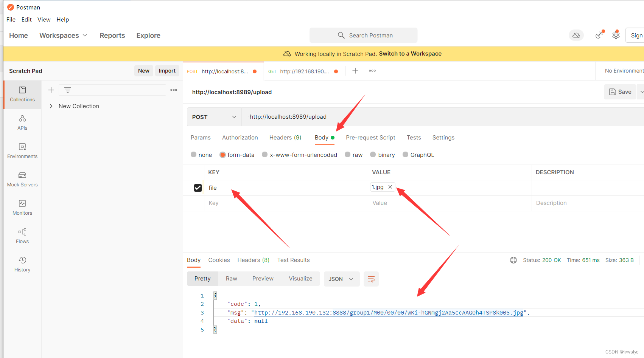Image resolution: width=644 pixels, height=358 pixels.
Task: Click the request URL input field
Action: 443,117
